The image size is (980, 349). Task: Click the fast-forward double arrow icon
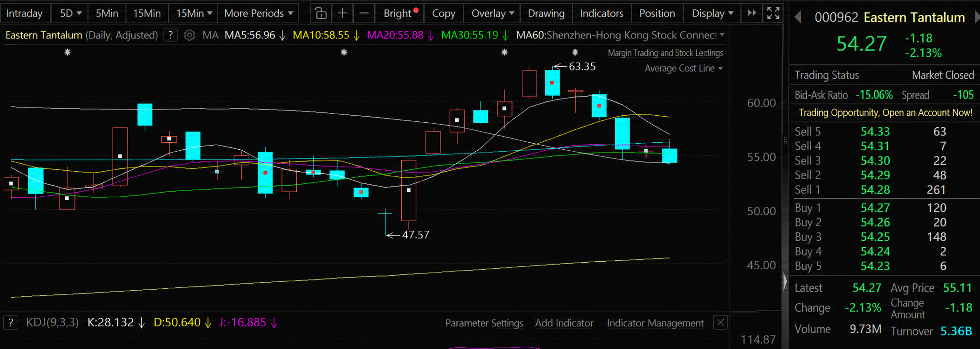click(752, 13)
